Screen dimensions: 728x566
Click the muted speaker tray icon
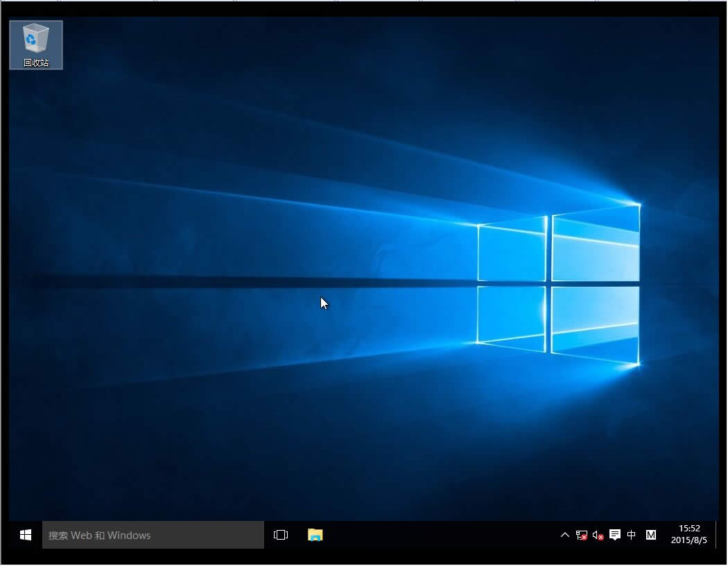(x=597, y=535)
